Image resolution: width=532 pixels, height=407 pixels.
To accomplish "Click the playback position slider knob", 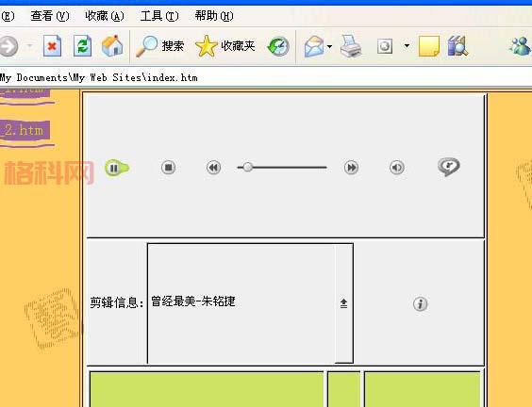I will tap(248, 167).
